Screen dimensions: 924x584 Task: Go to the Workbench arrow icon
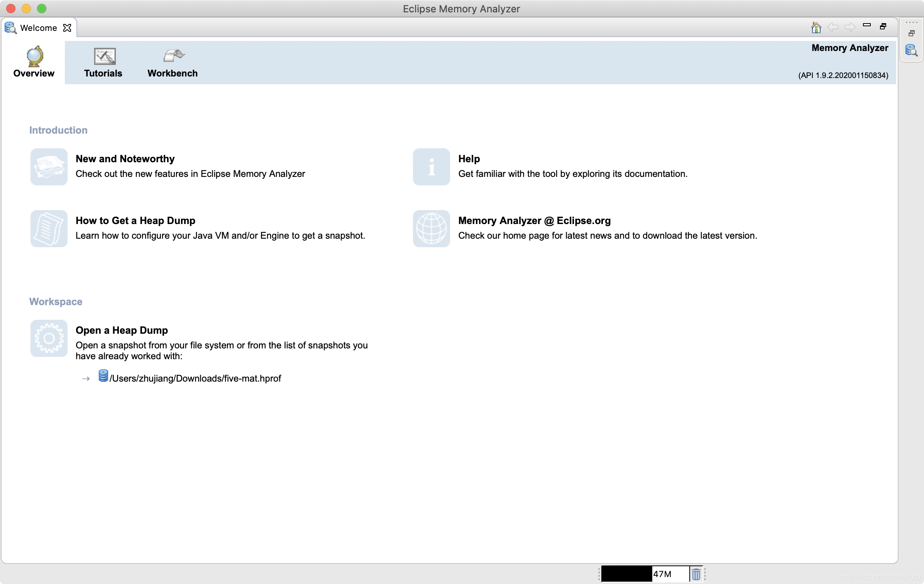coord(174,56)
